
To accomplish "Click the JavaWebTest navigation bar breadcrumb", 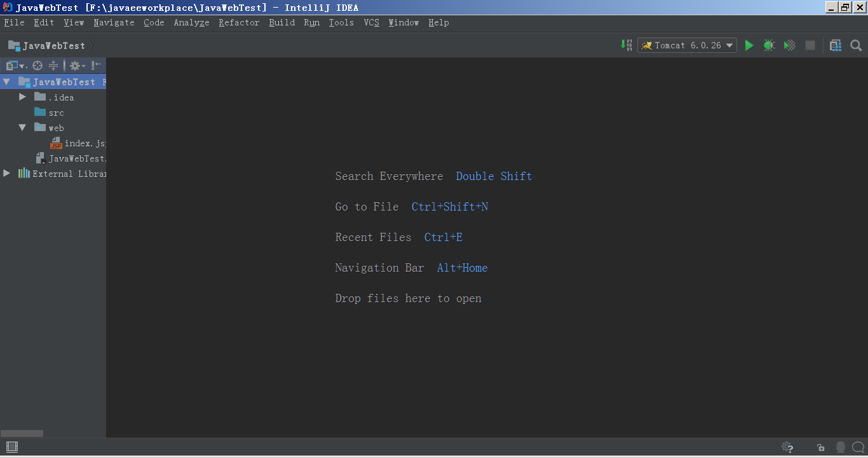I will coord(46,46).
